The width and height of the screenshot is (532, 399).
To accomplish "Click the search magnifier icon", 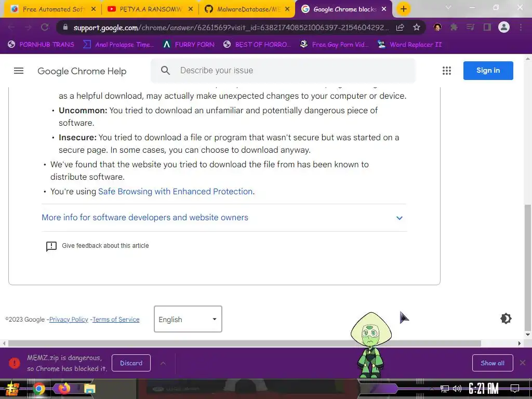I will click(x=165, y=71).
